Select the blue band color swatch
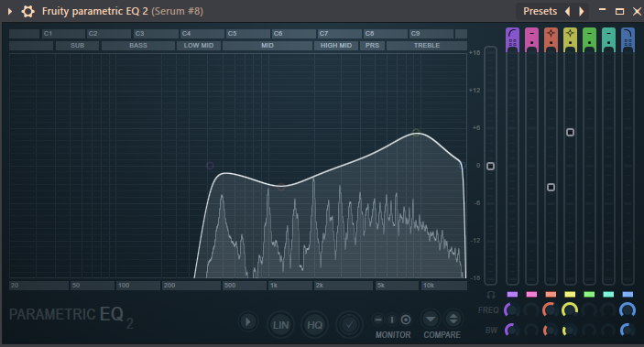Viewport: 644px width, 347px height. [x=628, y=295]
